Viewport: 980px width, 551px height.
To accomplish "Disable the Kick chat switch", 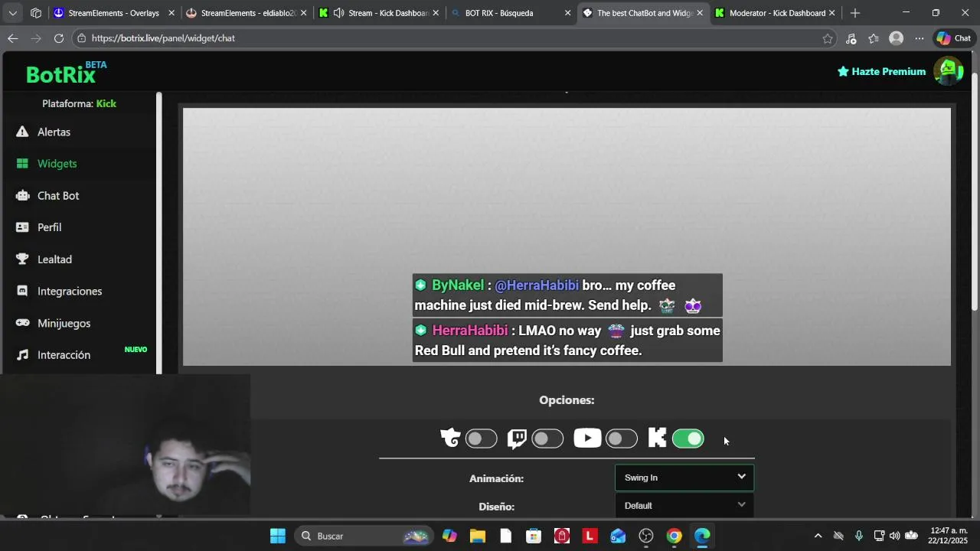I will point(688,439).
